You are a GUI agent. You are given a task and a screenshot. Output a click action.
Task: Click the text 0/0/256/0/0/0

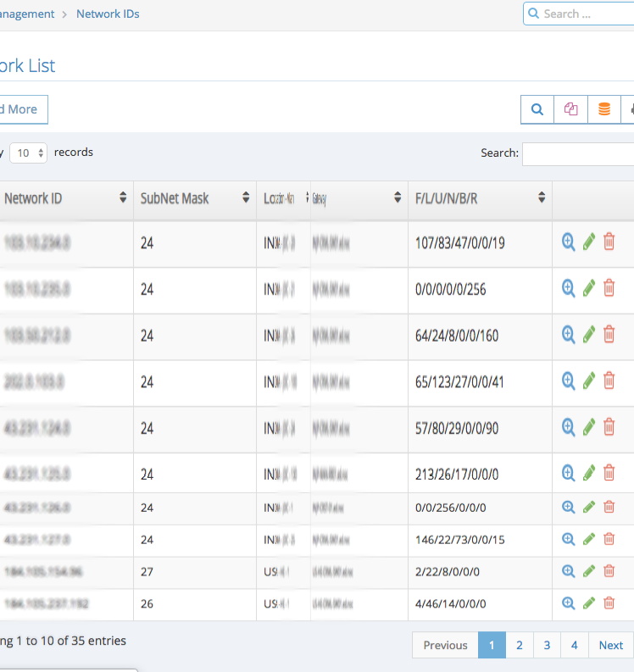click(x=451, y=508)
